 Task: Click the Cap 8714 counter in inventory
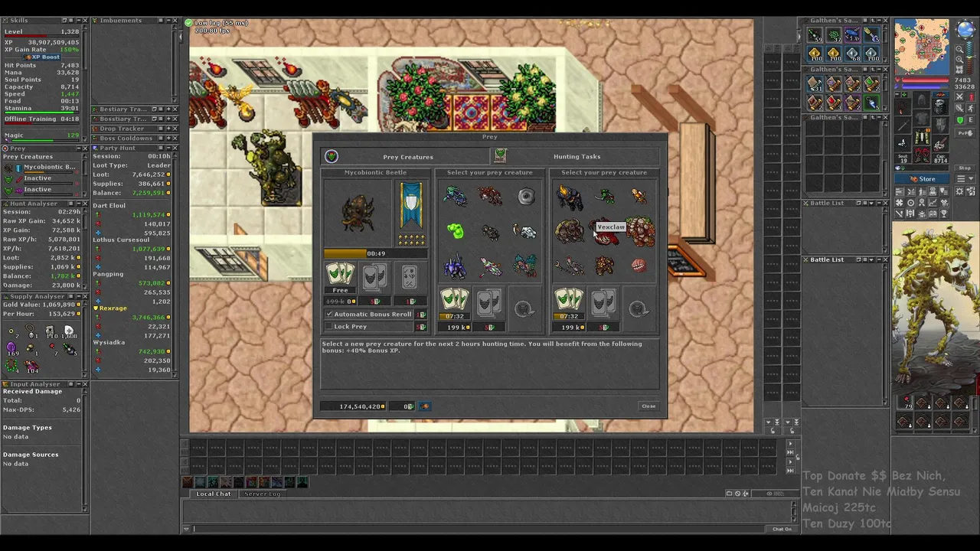[x=941, y=159]
